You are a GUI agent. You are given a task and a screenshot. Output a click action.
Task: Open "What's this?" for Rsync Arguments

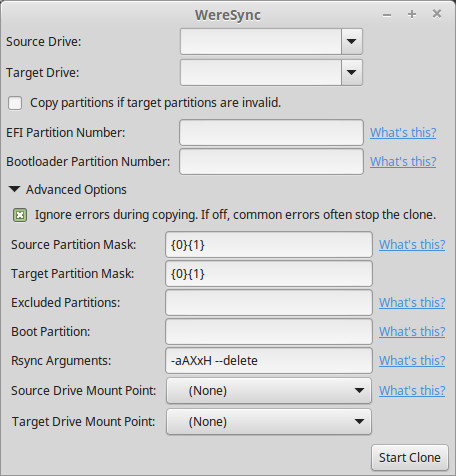(412, 361)
